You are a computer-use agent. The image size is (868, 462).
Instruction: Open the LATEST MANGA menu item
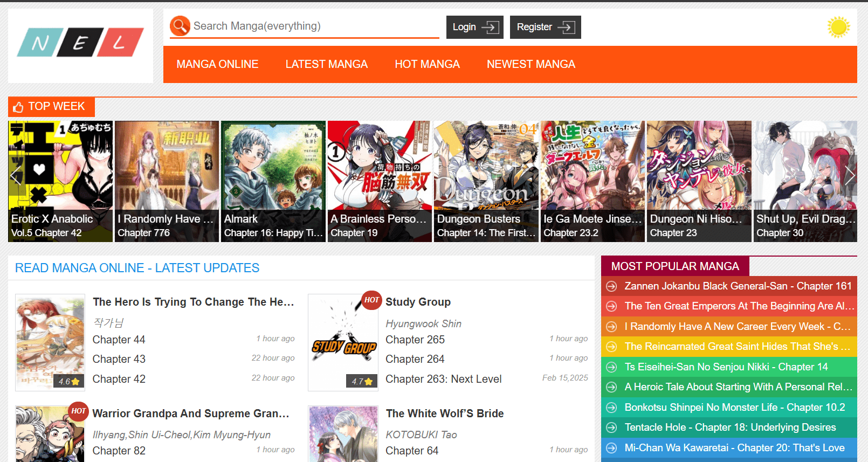tap(327, 64)
